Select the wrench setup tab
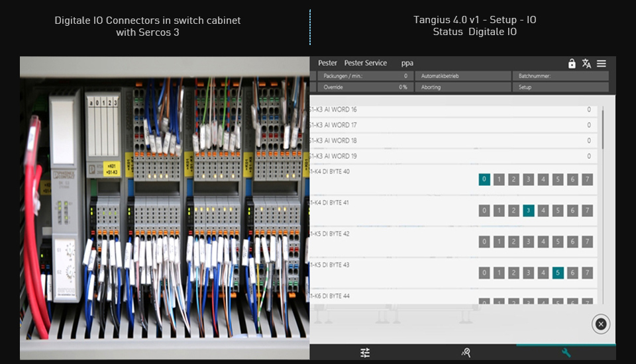 tap(566, 353)
